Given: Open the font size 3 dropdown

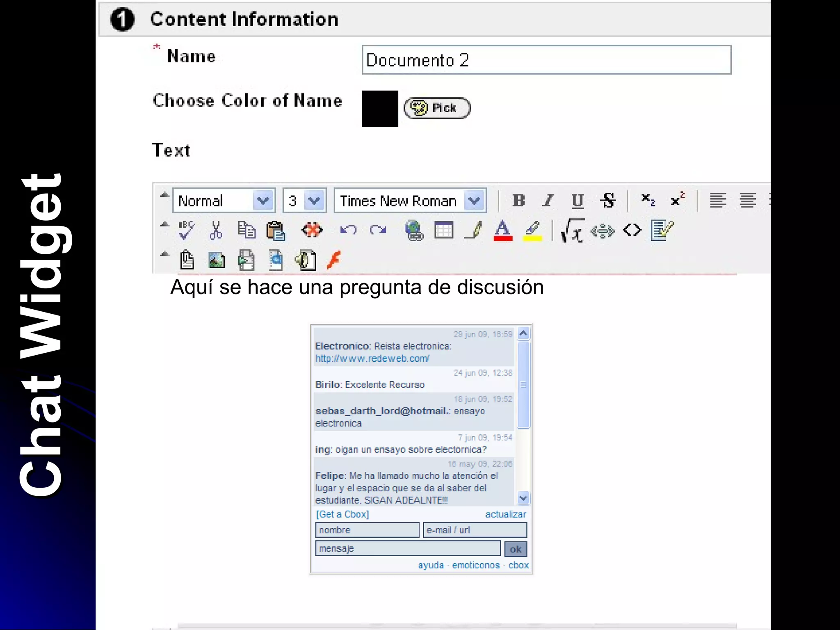Looking at the screenshot, I should [x=305, y=201].
